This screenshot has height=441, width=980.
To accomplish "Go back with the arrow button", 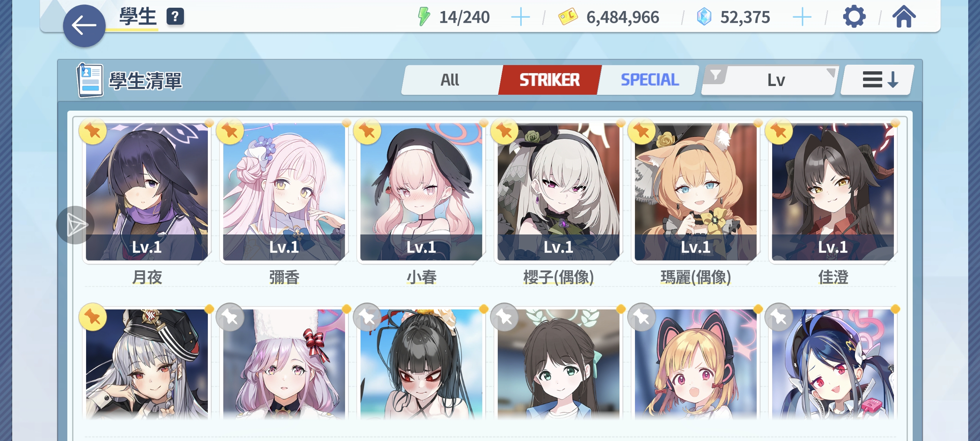I will 84,26.
